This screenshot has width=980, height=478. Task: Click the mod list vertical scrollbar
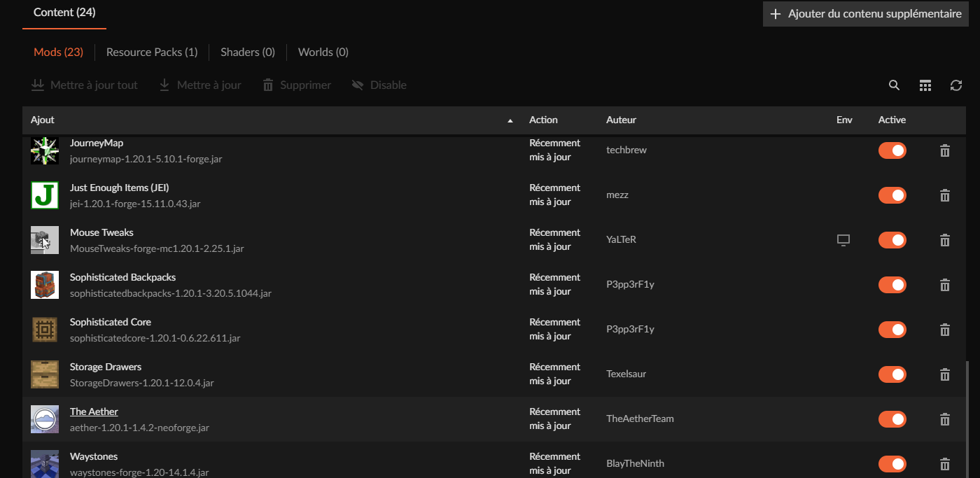967,419
